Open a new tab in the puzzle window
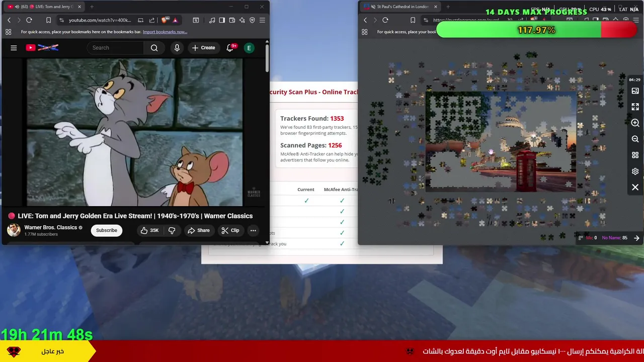 coord(448,7)
